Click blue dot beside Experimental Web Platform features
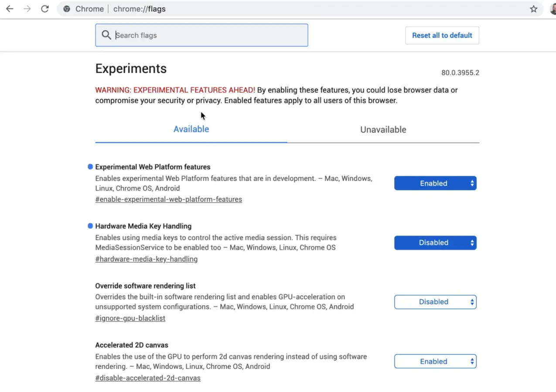Image resolution: width=556 pixels, height=392 pixels. click(90, 167)
